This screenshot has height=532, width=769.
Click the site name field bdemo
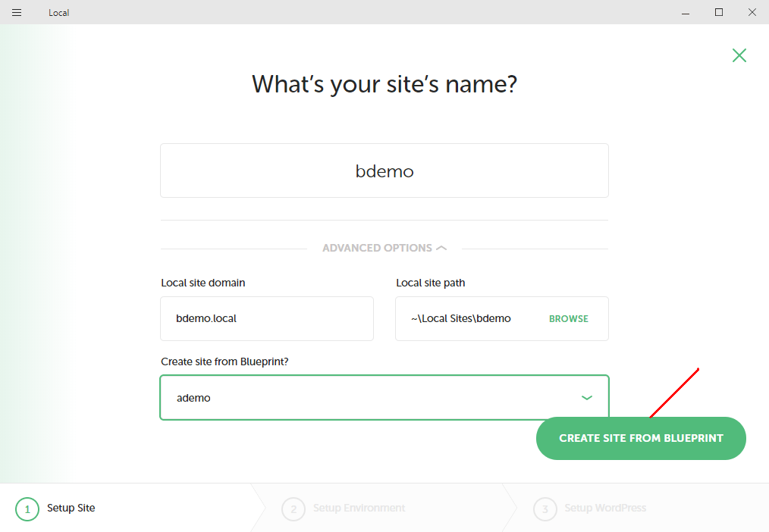point(384,171)
